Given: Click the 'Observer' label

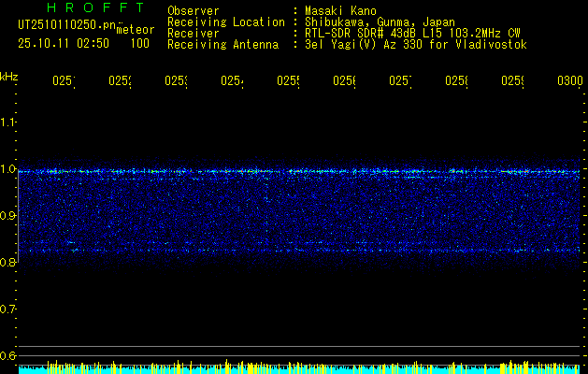Looking at the screenshot, I should pyautogui.click(x=194, y=11).
